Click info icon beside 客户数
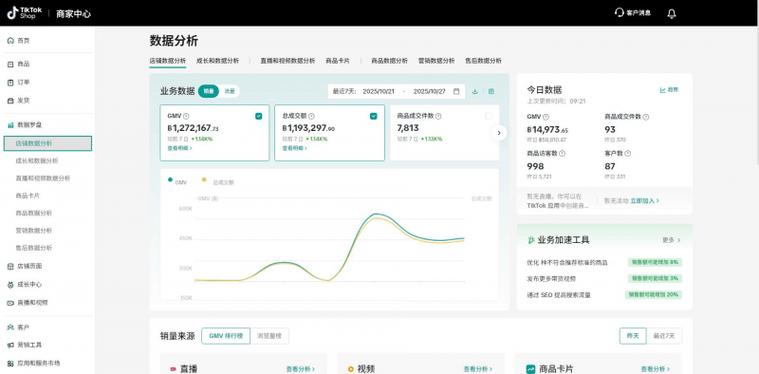Image resolution: width=759 pixels, height=374 pixels. [x=627, y=153]
